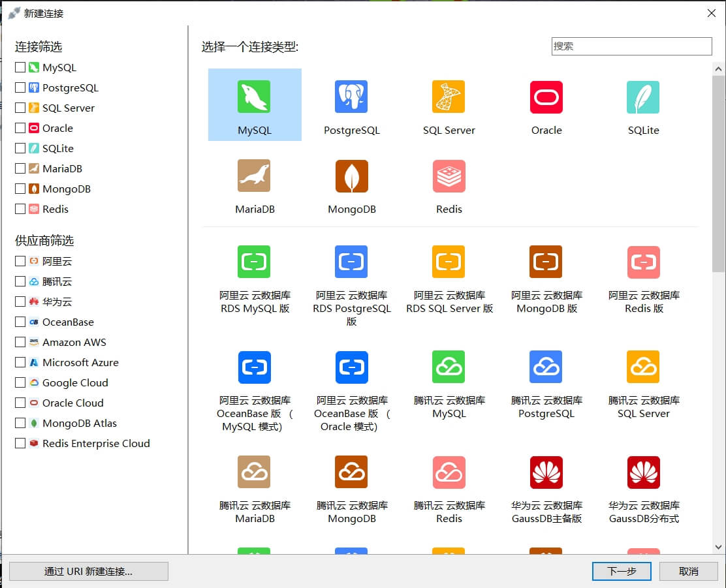Open 通过 URI 新建连接 dialog

pos(88,571)
